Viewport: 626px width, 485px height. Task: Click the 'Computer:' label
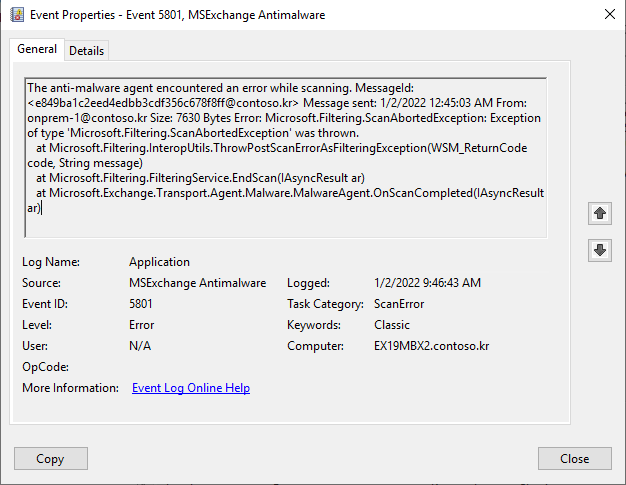pyautogui.click(x=315, y=346)
